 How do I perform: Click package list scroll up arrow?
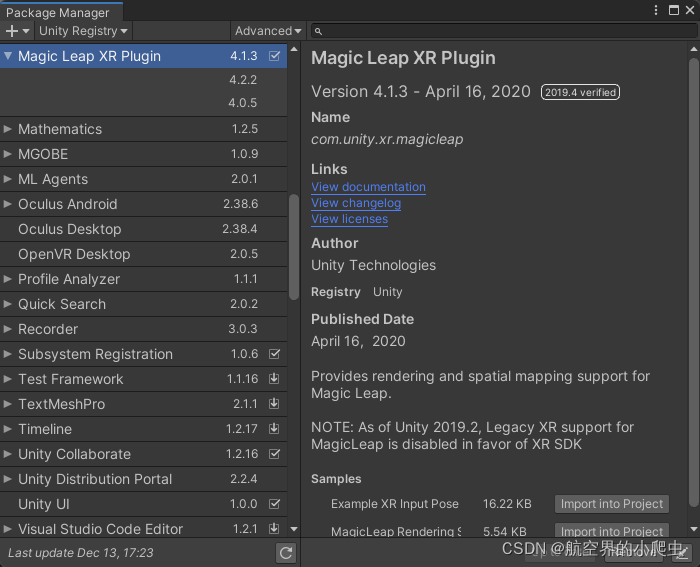click(294, 49)
